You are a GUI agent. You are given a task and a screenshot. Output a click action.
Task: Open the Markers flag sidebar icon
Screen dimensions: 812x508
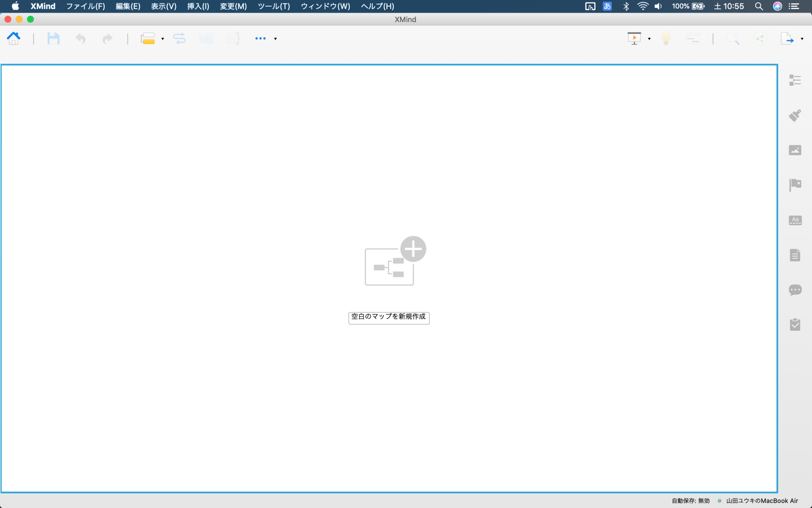[795, 185]
